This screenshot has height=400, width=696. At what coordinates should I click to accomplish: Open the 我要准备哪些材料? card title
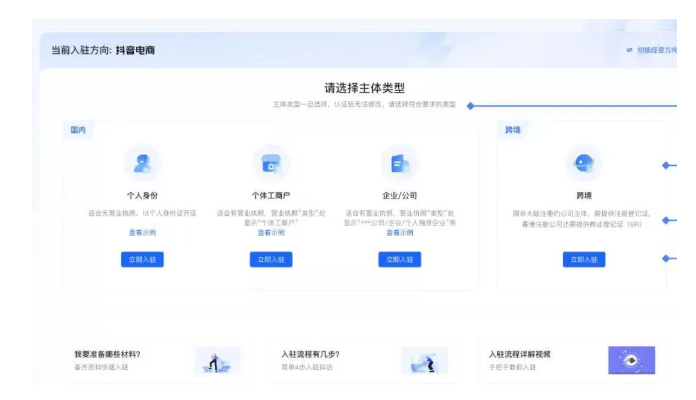click(x=107, y=354)
